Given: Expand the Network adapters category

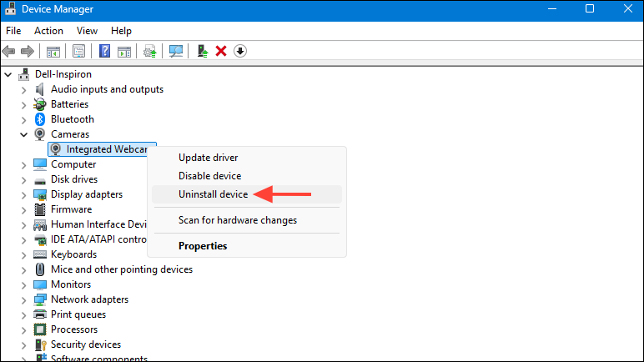Looking at the screenshot, I should tap(23, 299).
